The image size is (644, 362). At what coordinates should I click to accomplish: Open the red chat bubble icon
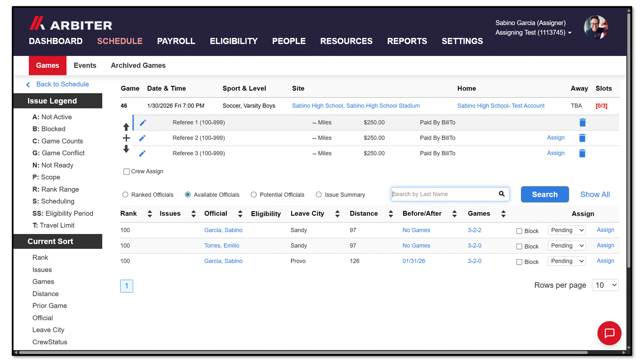[609, 333]
